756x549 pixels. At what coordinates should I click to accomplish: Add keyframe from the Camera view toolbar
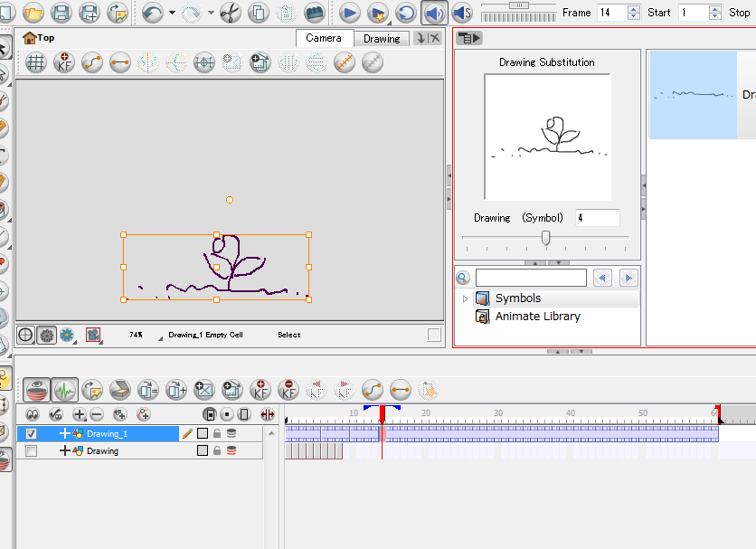[x=64, y=62]
